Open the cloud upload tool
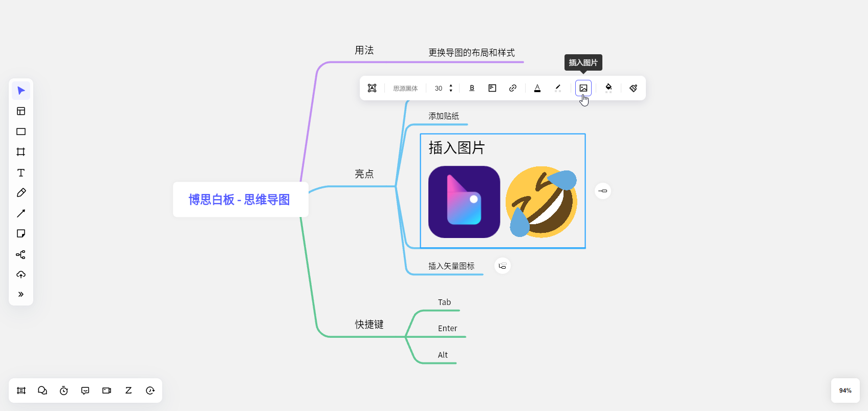Image resolution: width=868 pixels, height=411 pixels. tap(21, 274)
